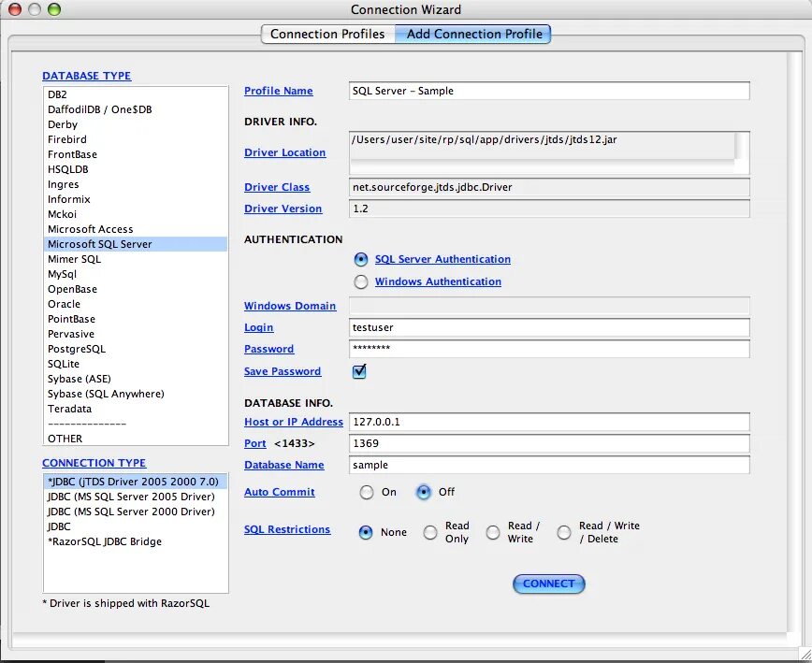812x663 pixels.
Task: Click the Save Password link
Action: click(283, 371)
